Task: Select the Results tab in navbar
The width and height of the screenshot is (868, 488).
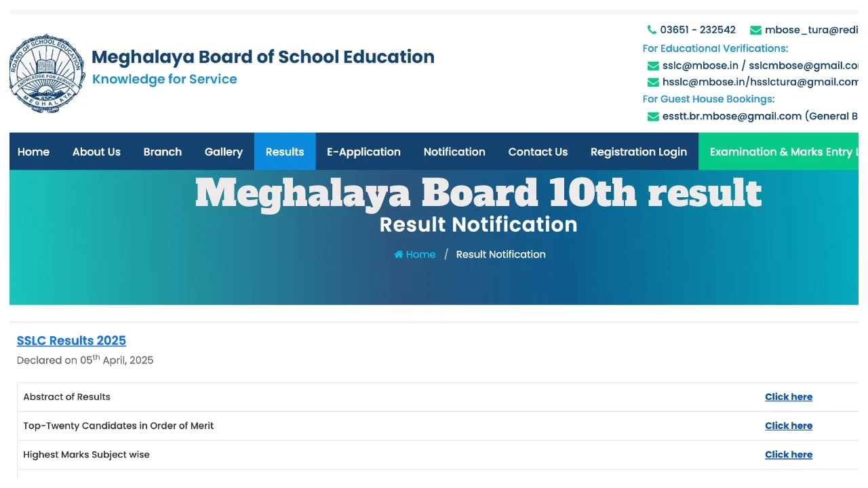Action: pyautogui.click(x=285, y=152)
